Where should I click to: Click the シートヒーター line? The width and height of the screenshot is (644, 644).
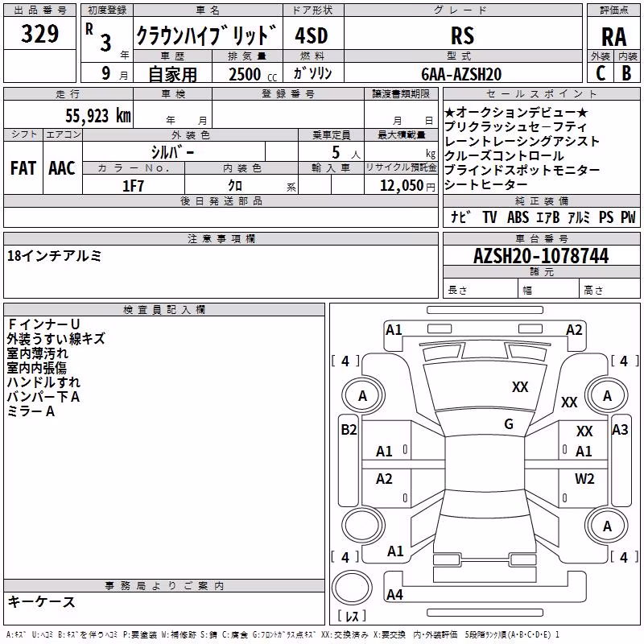(x=486, y=184)
